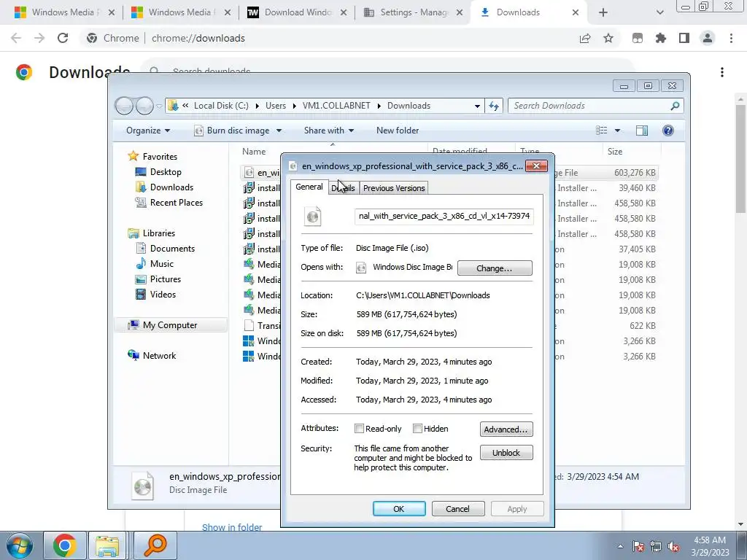Image resolution: width=747 pixels, height=560 pixels.
Task: Open the Chrome profile avatar icon
Action: [708, 38]
